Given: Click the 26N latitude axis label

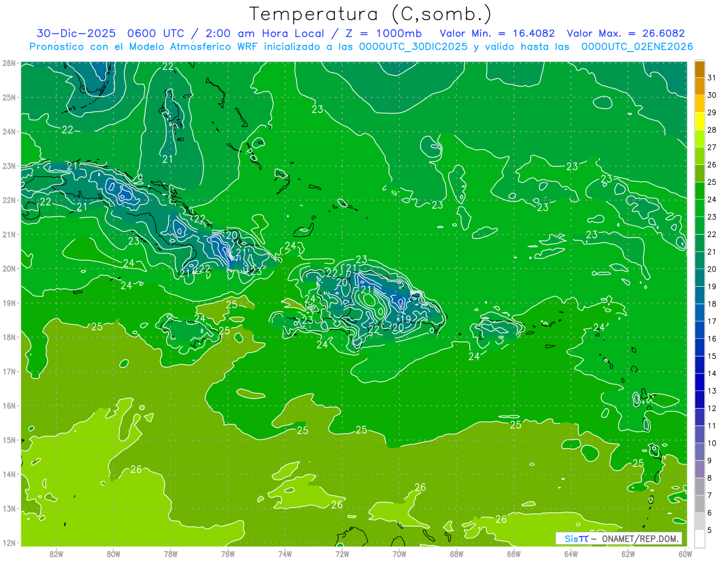Looking at the screenshot, I should (x=8, y=63).
